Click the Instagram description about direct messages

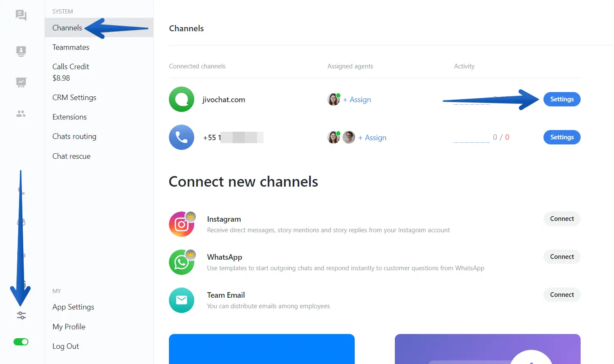click(x=328, y=230)
